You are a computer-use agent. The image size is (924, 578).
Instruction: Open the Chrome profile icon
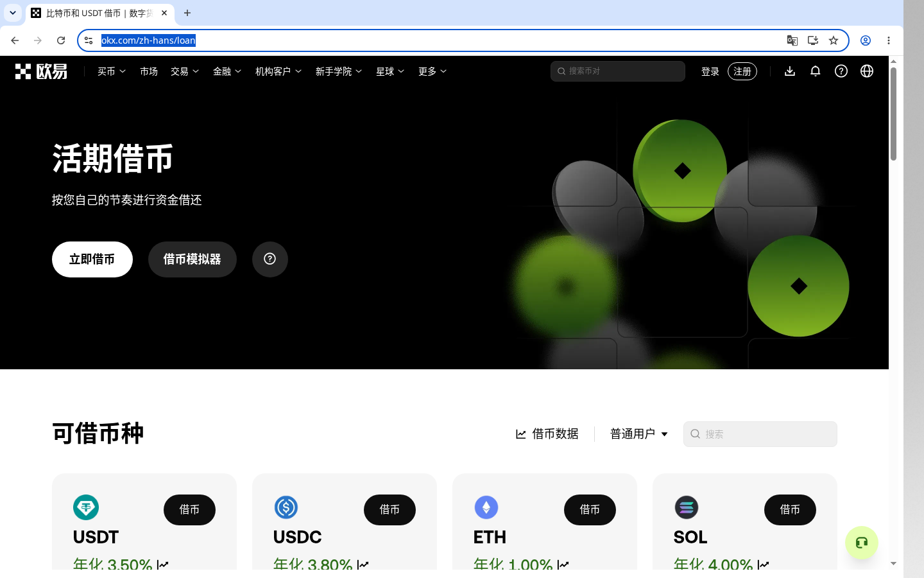click(x=866, y=40)
